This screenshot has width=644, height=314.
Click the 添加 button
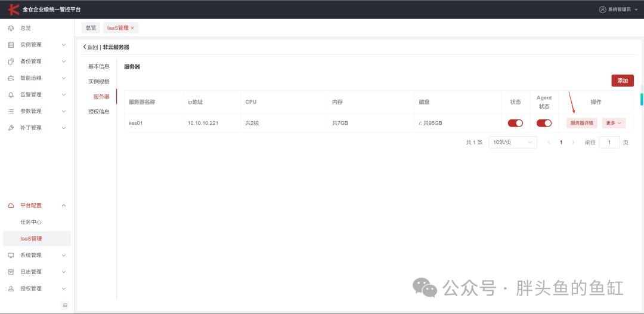[x=623, y=81]
